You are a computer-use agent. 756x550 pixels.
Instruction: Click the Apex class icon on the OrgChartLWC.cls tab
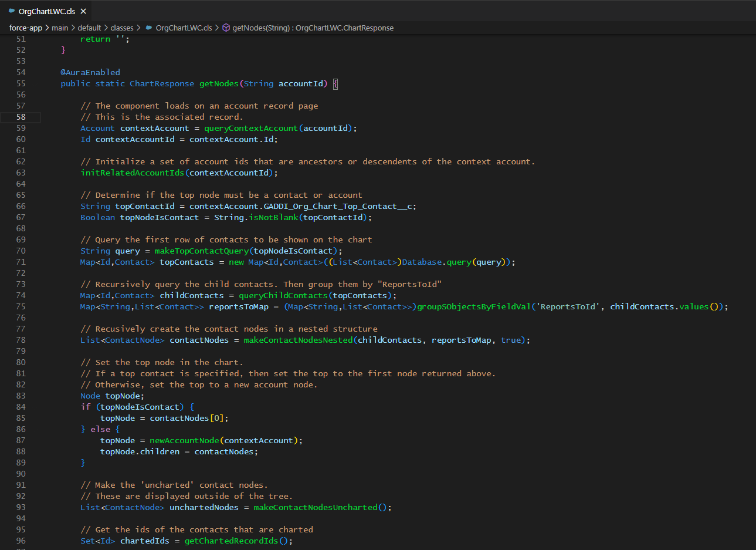[11, 11]
